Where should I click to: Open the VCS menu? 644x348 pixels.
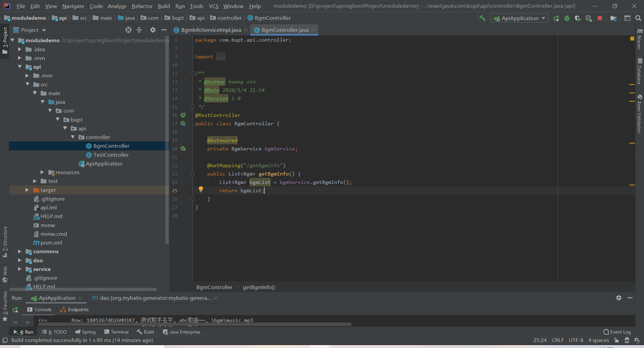tap(214, 6)
